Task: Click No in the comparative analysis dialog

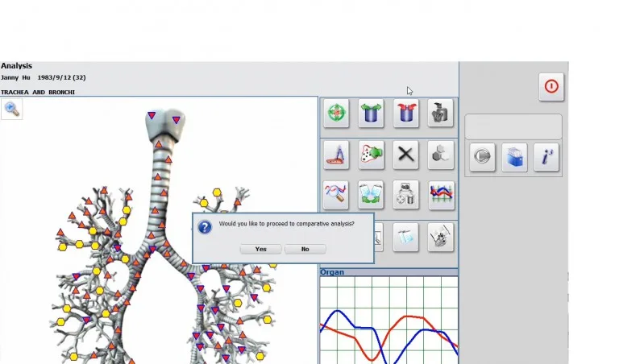Action: click(305, 250)
